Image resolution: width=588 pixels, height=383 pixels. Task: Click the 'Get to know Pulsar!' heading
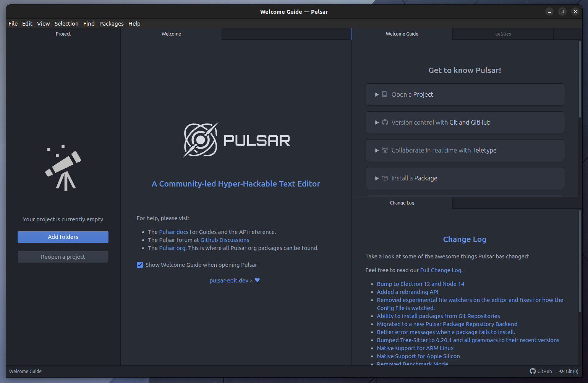click(465, 70)
